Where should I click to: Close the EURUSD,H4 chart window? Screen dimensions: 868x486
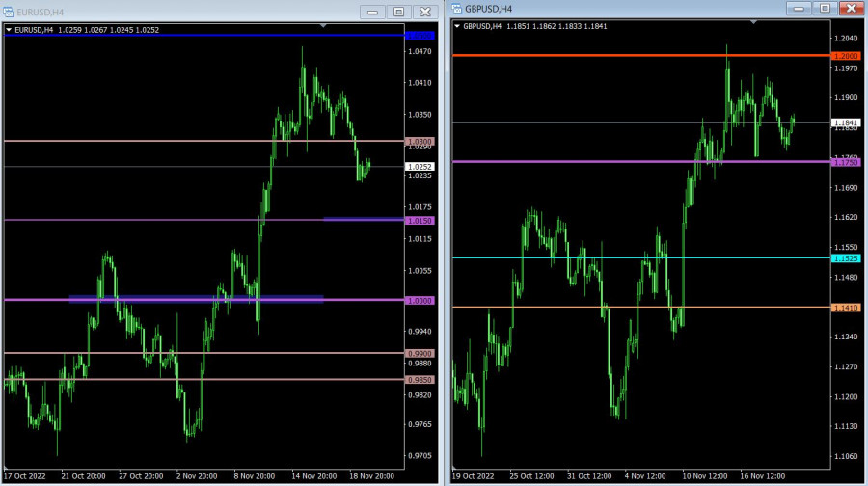click(425, 12)
